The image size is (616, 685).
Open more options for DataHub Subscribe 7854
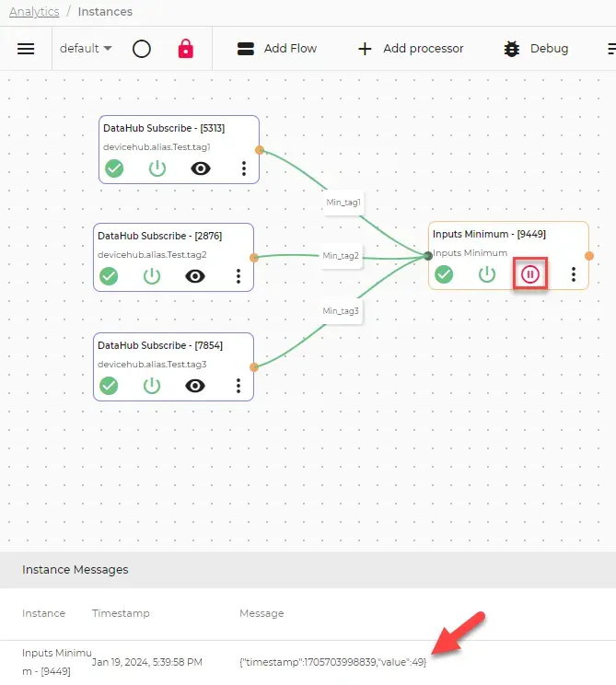pos(238,386)
